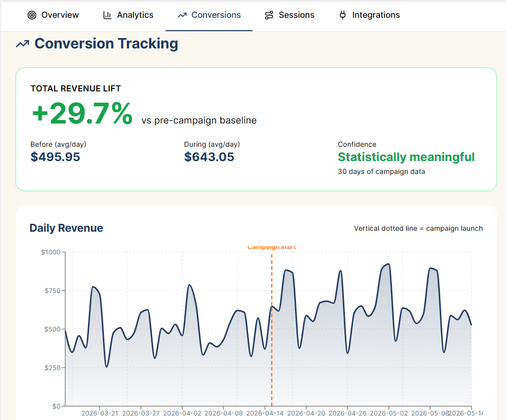Viewport: 506px width, 420px height.
Task: Click the 'Vertical dotted line = campaign launch' note
Action: pyautogui.click(x=418, y=228)
